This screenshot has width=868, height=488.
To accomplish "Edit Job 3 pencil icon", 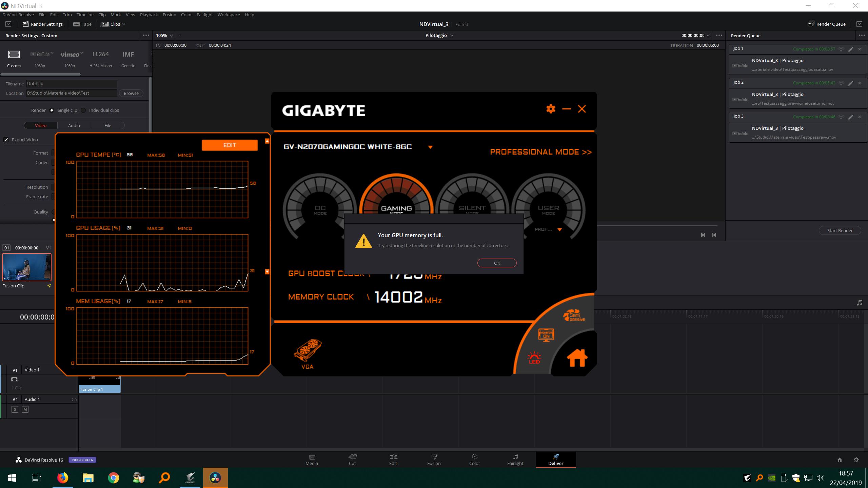I will click(x=851, y=117).
